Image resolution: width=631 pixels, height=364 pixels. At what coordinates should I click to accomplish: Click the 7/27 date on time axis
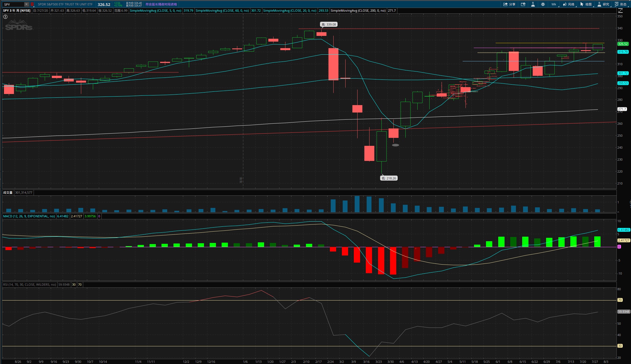coord(595,362)
